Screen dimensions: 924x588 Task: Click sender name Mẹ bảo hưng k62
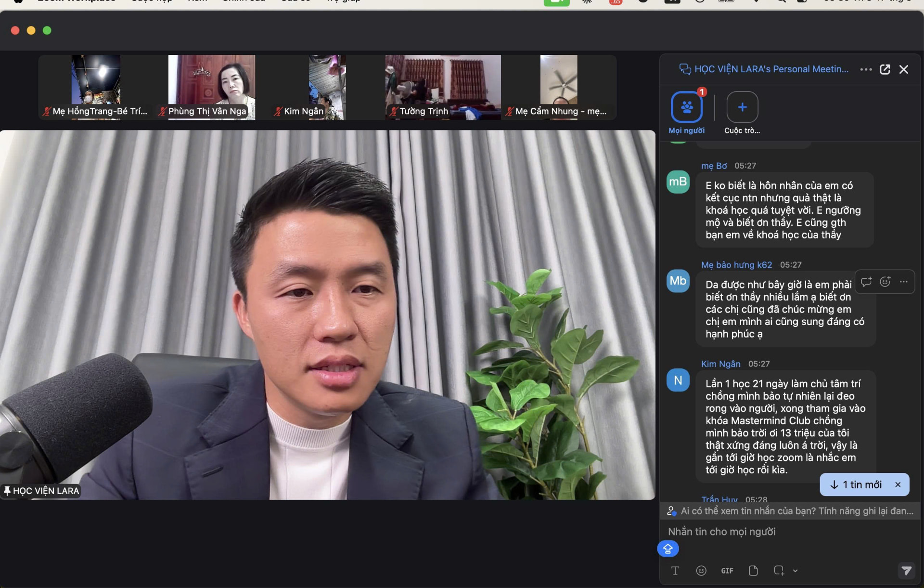[736, 265]
